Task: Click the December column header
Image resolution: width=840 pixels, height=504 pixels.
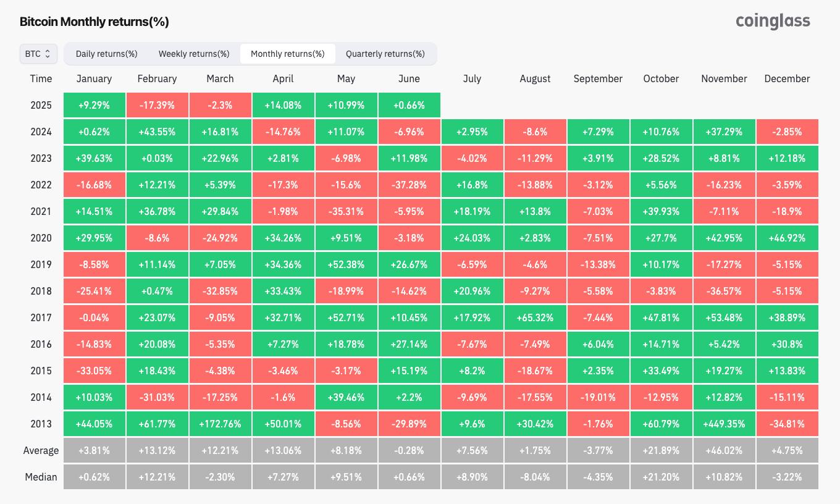Action: [787, 78]
